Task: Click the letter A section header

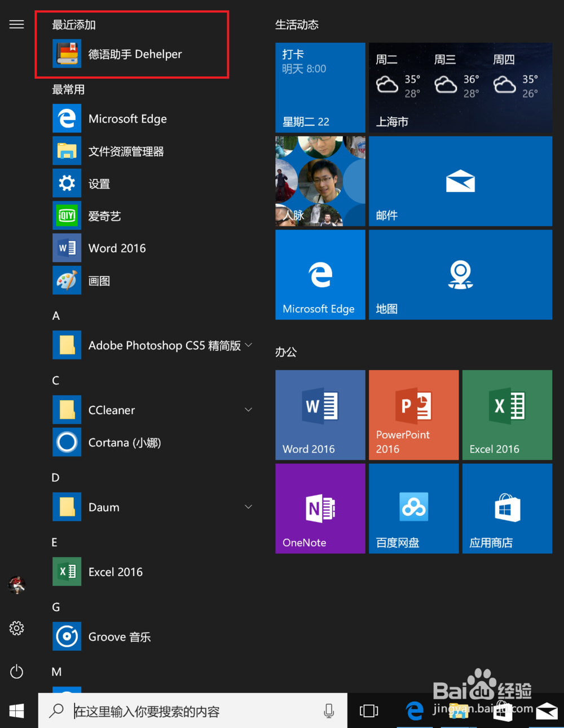Action: tap(56, 316)
